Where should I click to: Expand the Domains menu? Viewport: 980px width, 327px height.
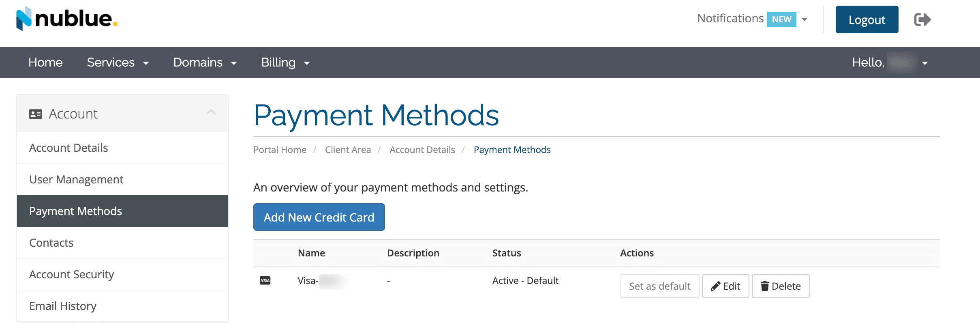click(x=205, y=62)
